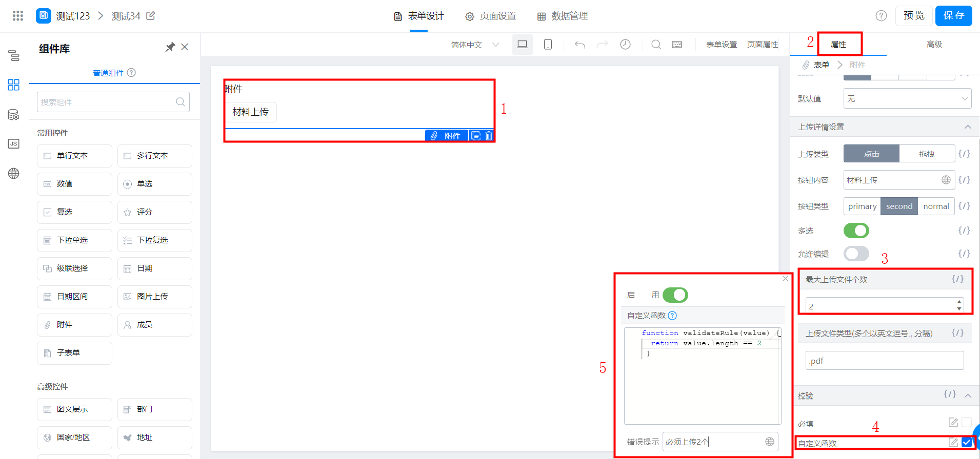
Task: Click the search magnifier in toolbar
Action: [656, 45]
